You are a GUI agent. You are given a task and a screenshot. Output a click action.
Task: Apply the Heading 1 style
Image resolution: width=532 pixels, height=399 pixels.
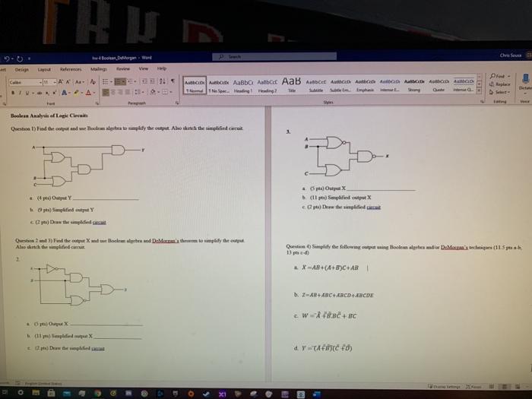click(243, 86)
